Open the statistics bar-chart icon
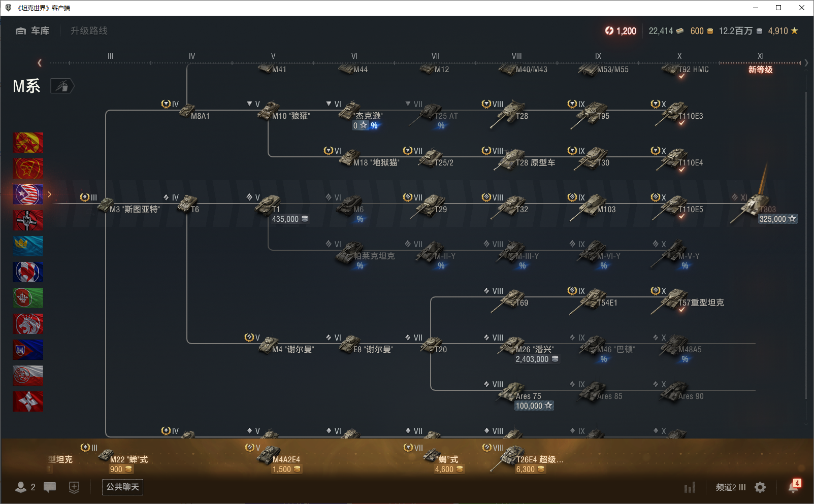 point(690,488)
